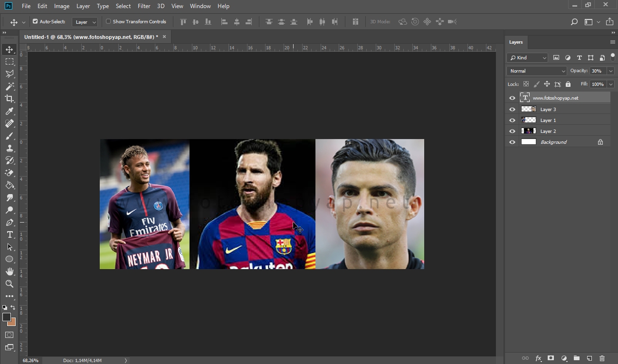The height and width of the screenshot is (364, 618).
Task: Select the Brush tool
Action: (x=10, y=136)
